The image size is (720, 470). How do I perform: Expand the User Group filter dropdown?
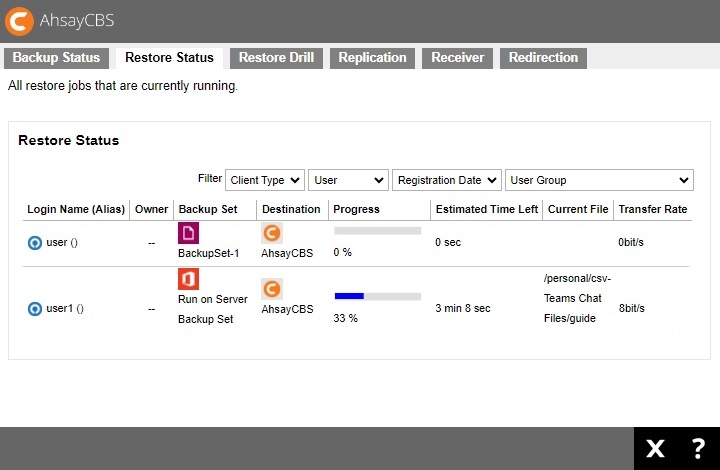click(599, 180)
